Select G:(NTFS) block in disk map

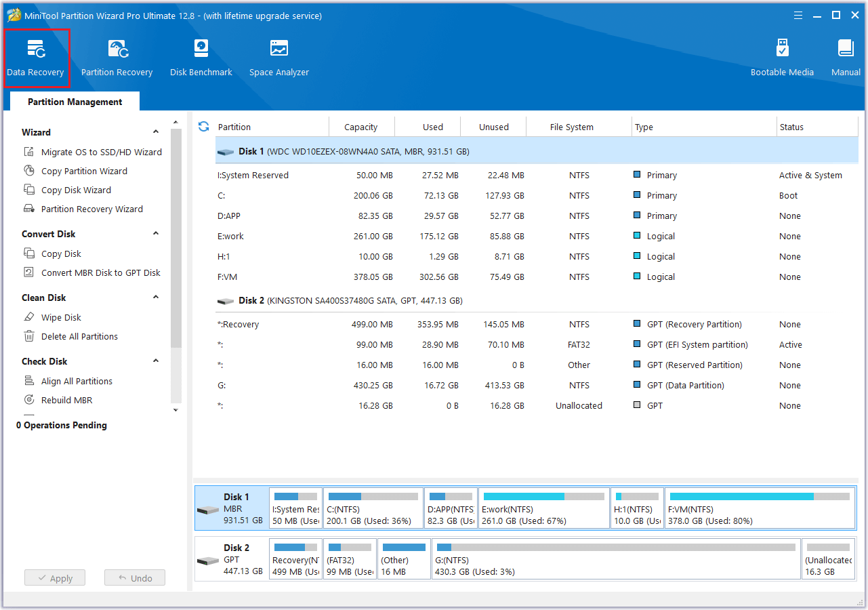[616, 559]
